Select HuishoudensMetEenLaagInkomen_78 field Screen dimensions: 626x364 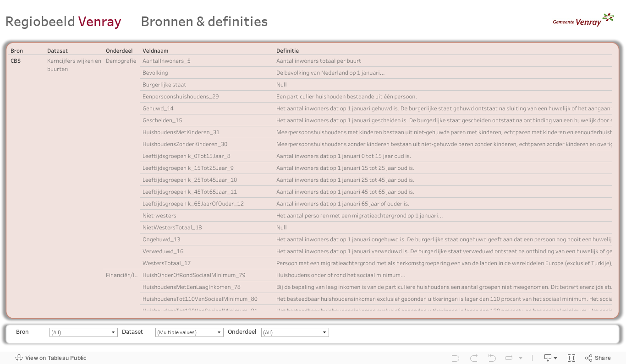pyautogui.click(x=192, y=287)
